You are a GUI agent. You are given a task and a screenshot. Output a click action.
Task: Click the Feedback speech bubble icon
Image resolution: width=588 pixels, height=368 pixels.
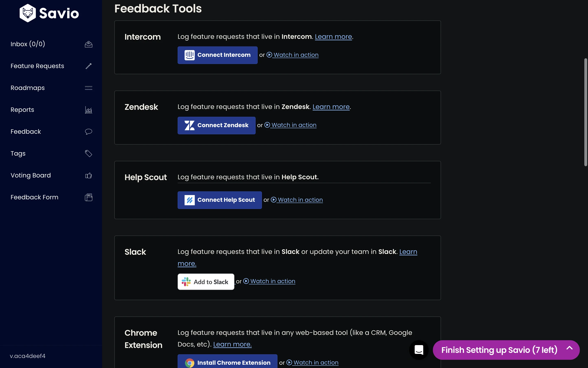point(88,132)
